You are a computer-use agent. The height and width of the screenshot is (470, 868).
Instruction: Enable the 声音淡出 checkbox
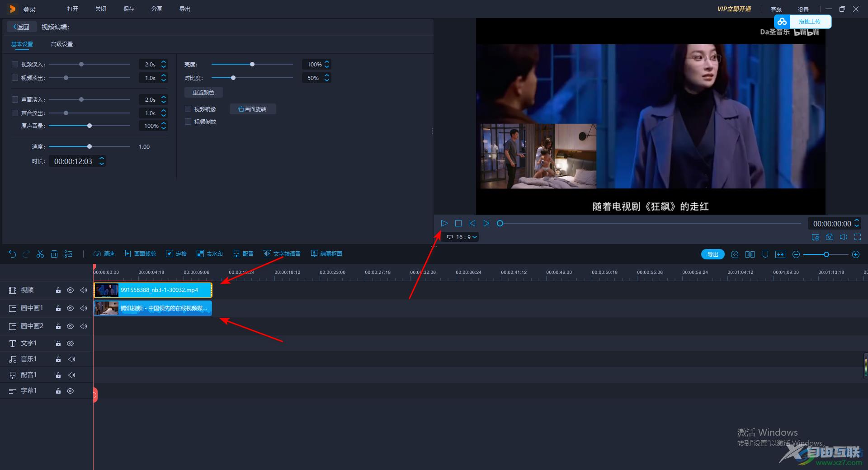[x=15, y=113]
